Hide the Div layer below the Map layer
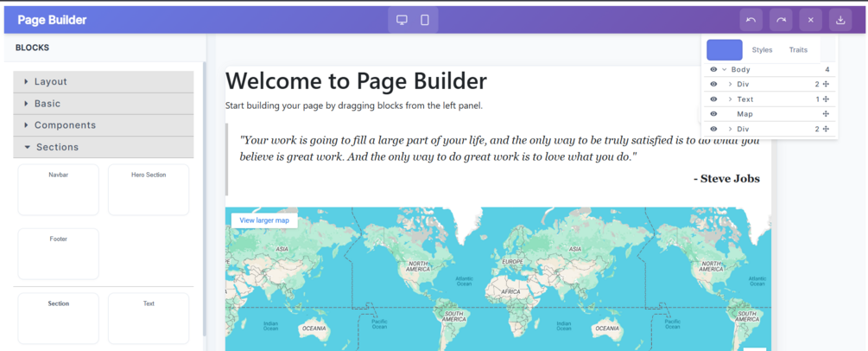 tap(713, 129)
